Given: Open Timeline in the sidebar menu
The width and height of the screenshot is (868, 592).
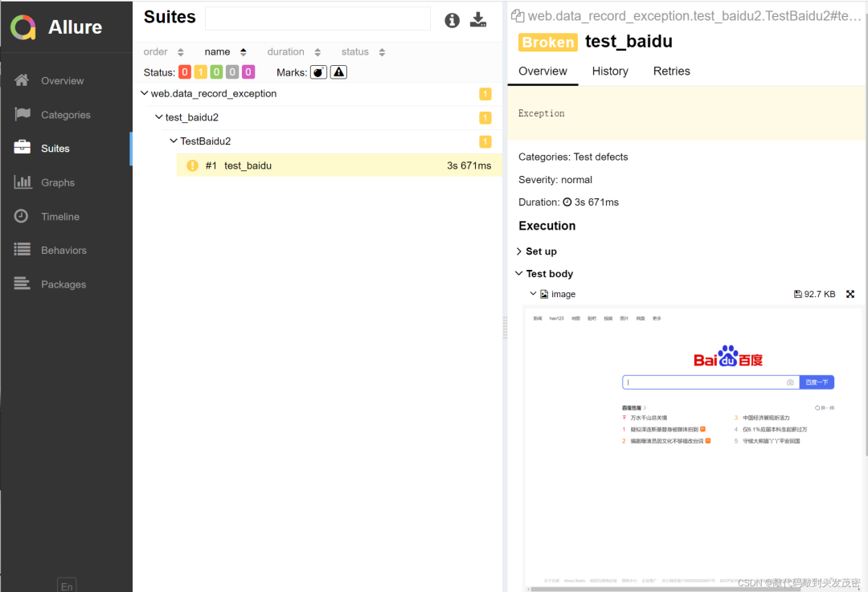Looking at the screenshot, I should pyautogui.click(x=59, y=217).
